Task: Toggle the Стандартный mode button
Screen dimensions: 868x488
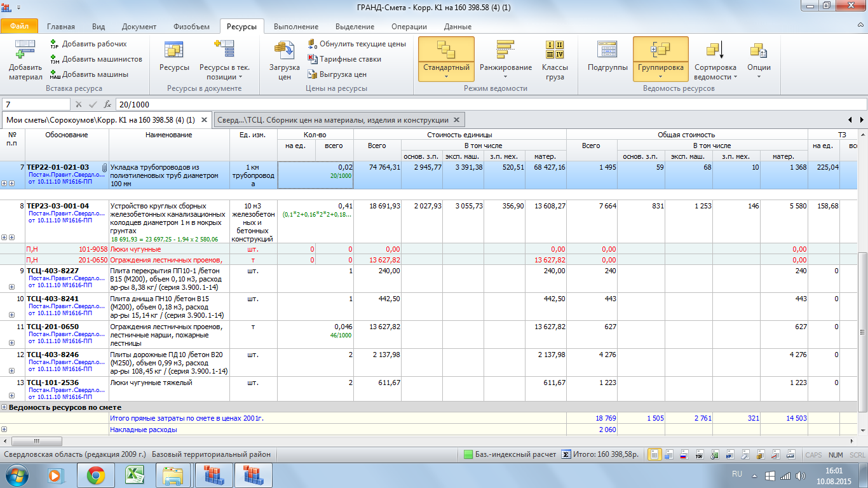Action: (x=446, y=58)
